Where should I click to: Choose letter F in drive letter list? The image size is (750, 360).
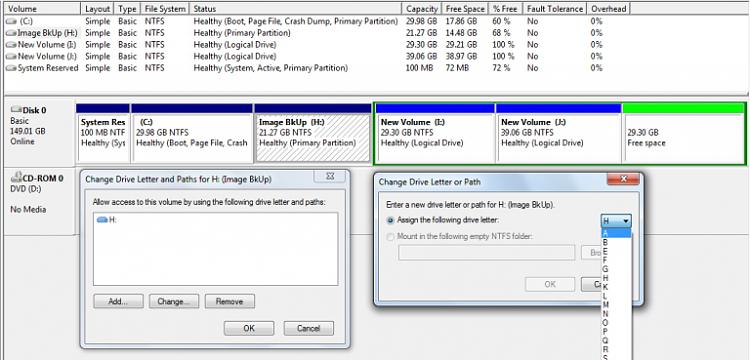[x=616, y=260]
